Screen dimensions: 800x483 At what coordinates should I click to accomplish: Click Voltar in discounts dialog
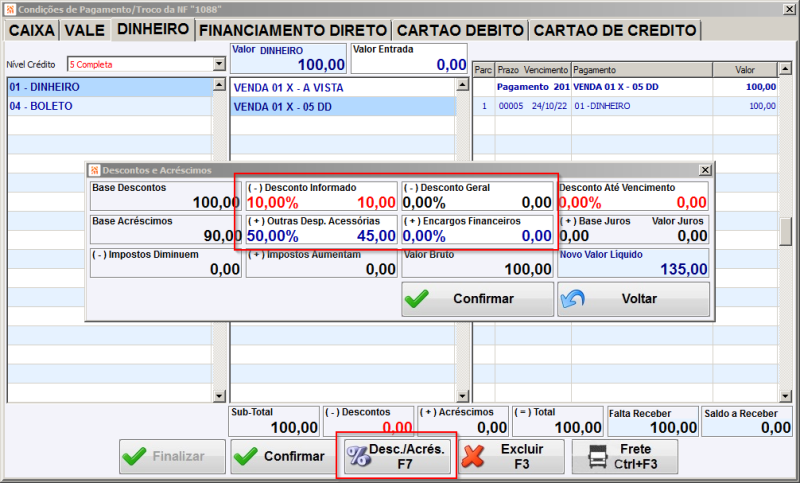pos(633,299)
